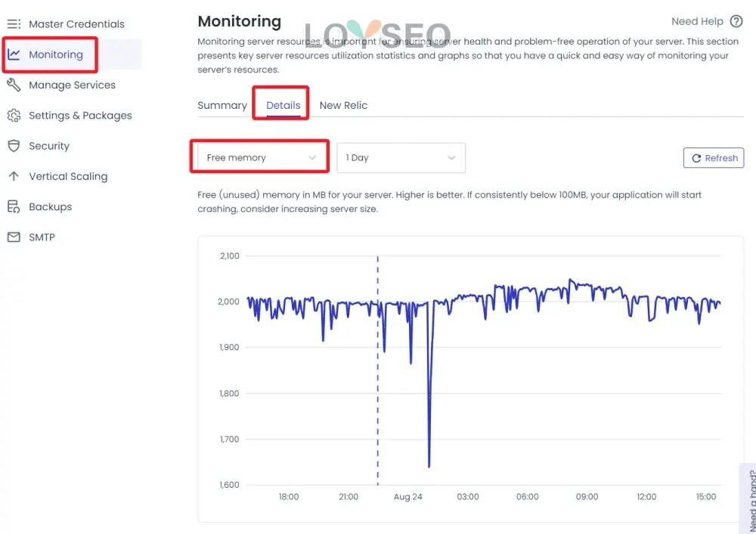
Task: Click the 2,000 y-axis value
Action: (228, 302)
